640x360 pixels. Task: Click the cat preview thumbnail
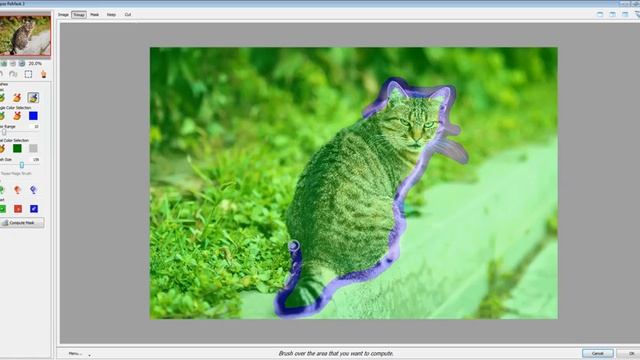tap(25, 36)
